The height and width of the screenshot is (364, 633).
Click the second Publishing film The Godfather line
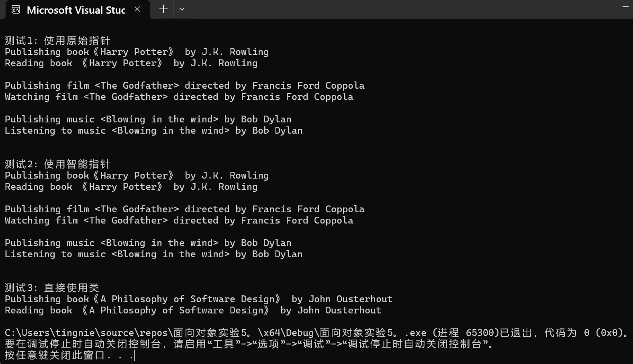click(184, 209)
